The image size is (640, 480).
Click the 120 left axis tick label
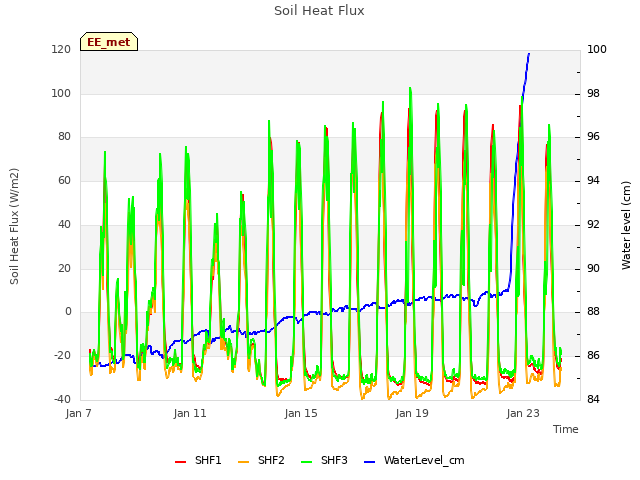(x=61, y=49)
